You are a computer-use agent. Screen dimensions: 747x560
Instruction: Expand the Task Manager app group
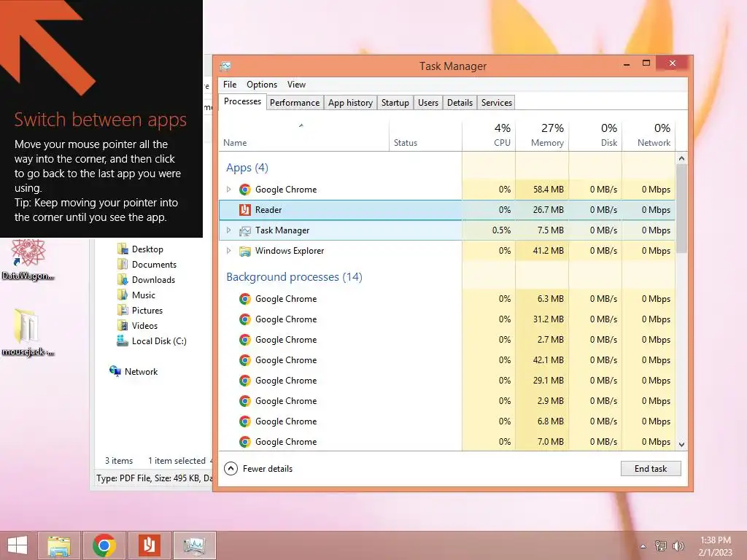(x=228, y=230)
